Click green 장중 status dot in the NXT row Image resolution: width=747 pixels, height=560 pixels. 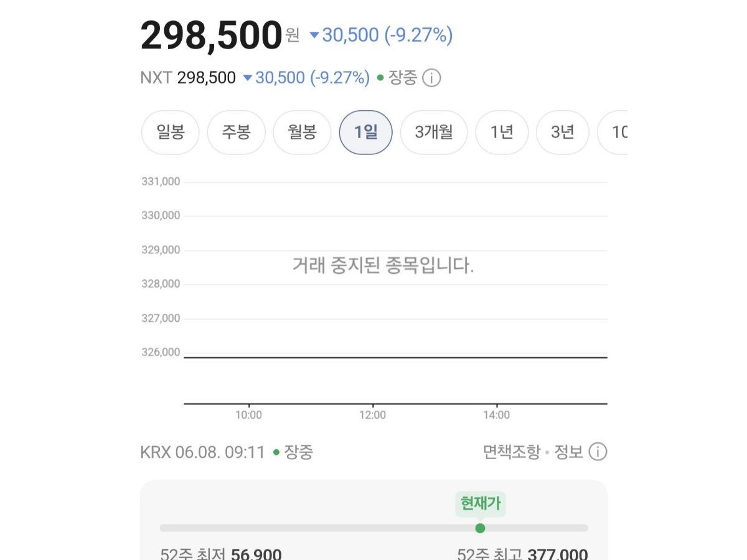(380, 78)
